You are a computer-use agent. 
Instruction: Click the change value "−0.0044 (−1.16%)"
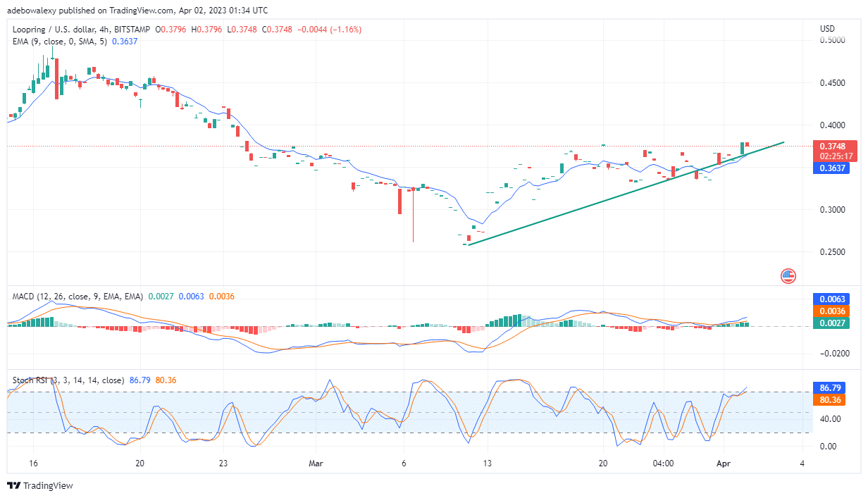click(329, 29)
